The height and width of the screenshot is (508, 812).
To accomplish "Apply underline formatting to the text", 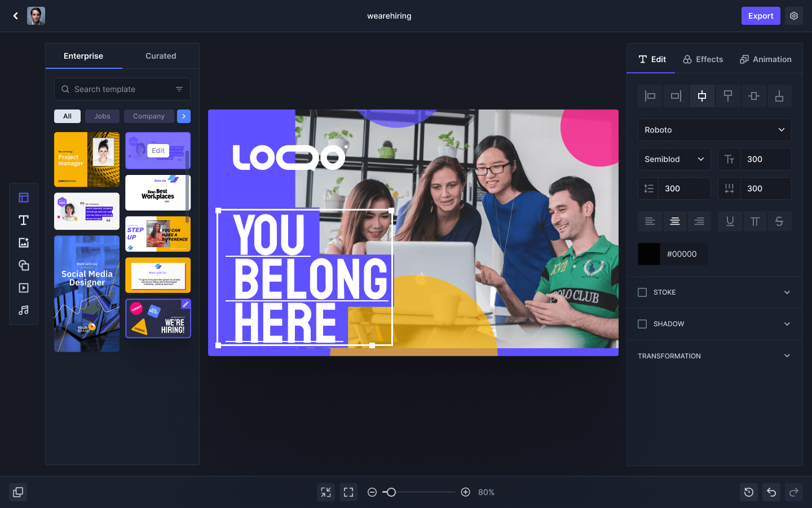I will tap(730, 221).
